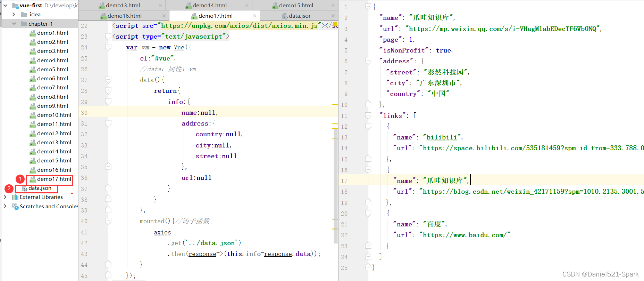
Task: Fold the address object at JSON line 6
Action: tap(368, 61)
